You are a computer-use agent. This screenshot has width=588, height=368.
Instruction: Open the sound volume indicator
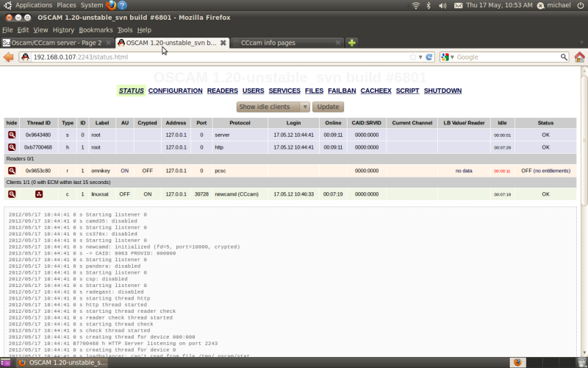(x=442, y=5)
